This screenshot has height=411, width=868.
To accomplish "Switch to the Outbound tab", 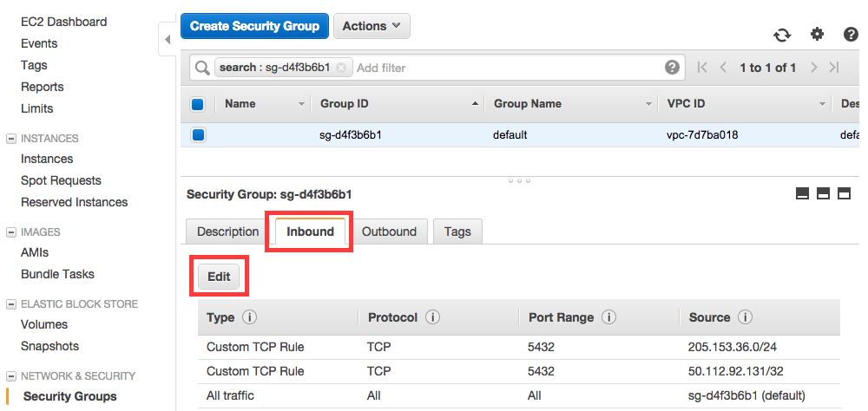I will pos(389,232).
